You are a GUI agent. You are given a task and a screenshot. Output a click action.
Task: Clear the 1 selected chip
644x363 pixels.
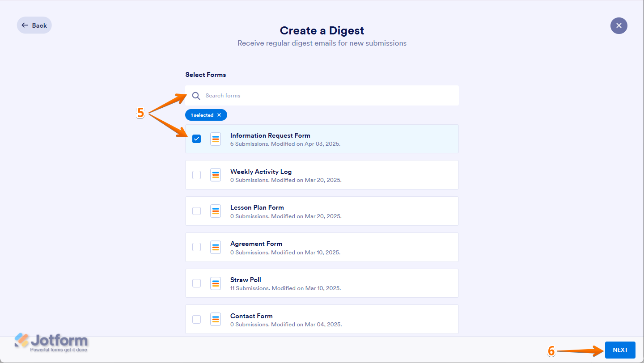[x=219, y=115]
